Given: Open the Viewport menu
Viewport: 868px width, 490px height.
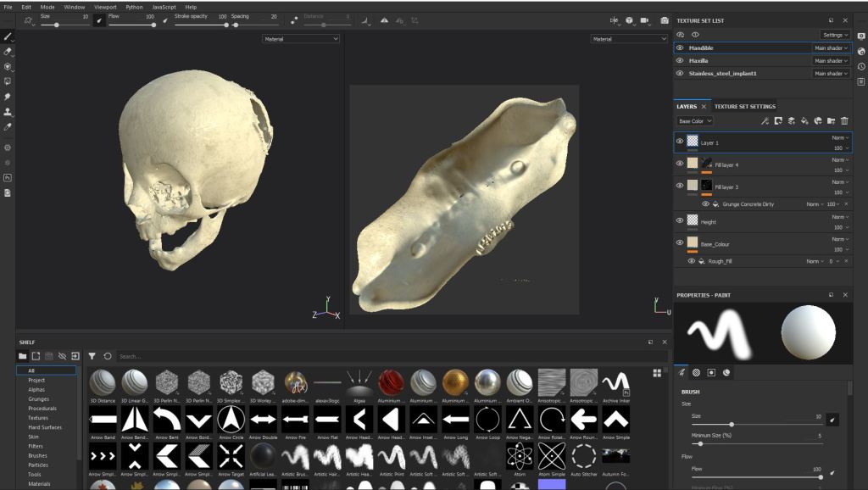Looking at the screenshot, I should point(105,6).
